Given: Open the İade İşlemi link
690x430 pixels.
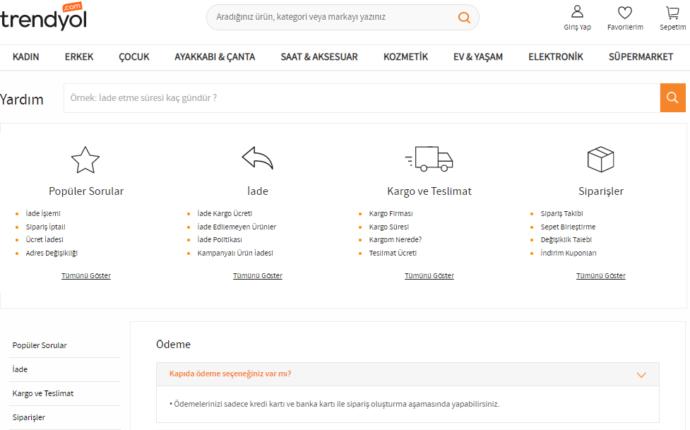Looking at the screenshot, I should pyautogui.click(x=43, y=213).
